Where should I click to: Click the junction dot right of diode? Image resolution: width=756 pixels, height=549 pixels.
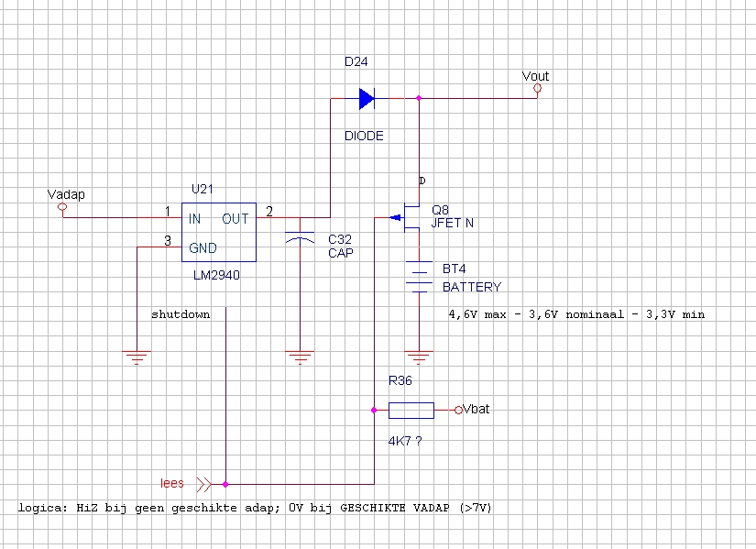point(419,98)
